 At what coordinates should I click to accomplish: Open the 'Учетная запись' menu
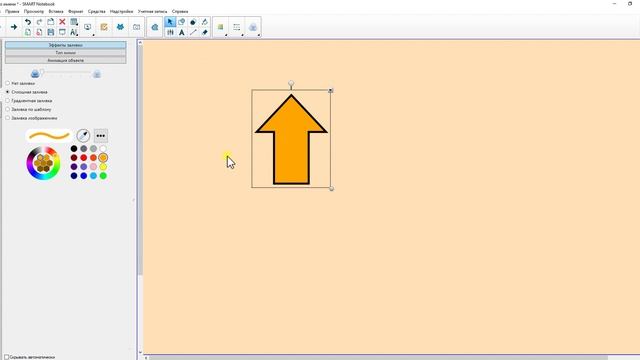pyautogui.click(x=152, y=11)
